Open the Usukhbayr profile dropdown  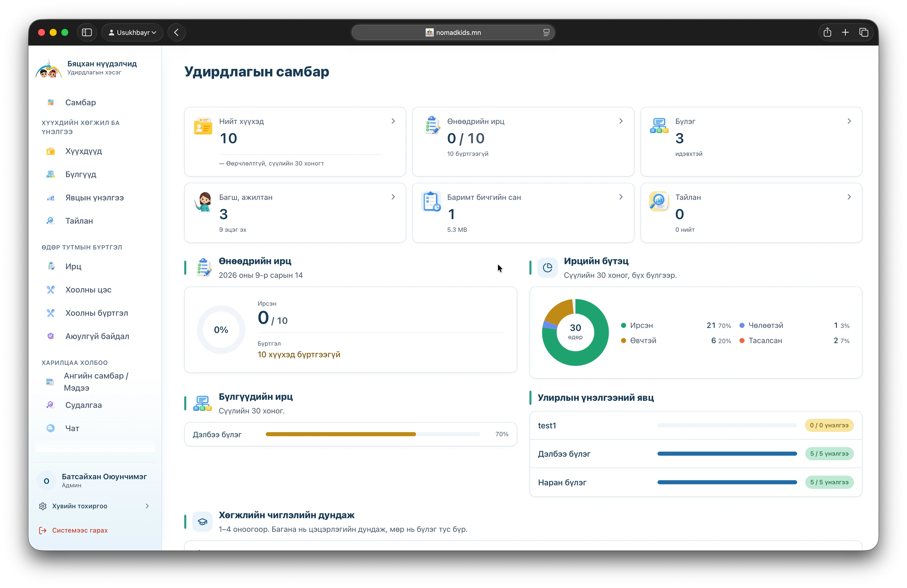pos(132,32)
